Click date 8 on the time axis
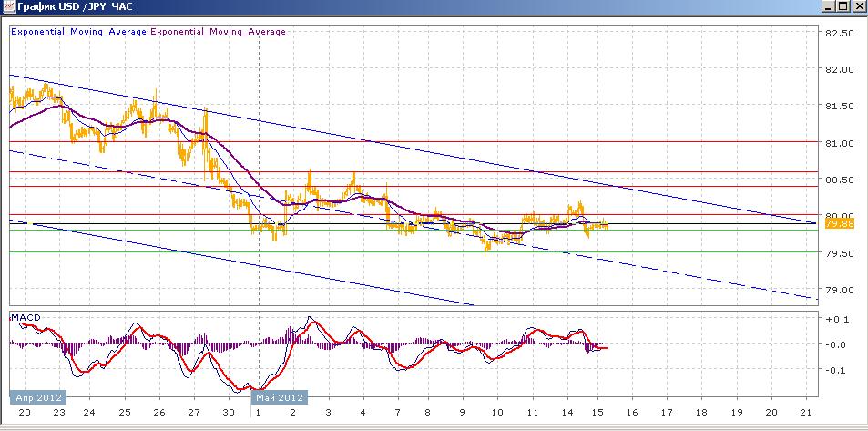The height and width of the screenshot is (431, 868). 427,413
